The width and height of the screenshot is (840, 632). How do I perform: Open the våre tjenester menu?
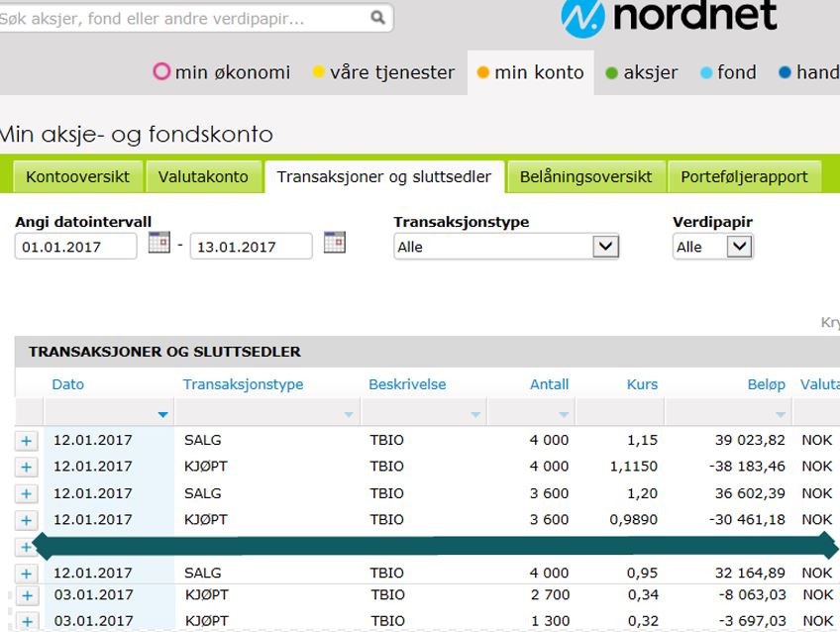pos(383,72)
